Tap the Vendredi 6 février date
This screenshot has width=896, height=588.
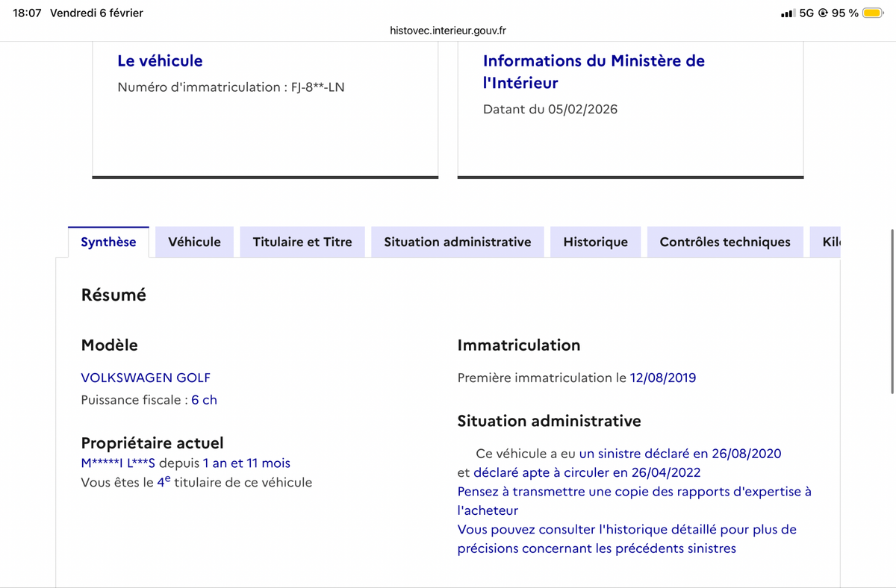pos(96,13)
